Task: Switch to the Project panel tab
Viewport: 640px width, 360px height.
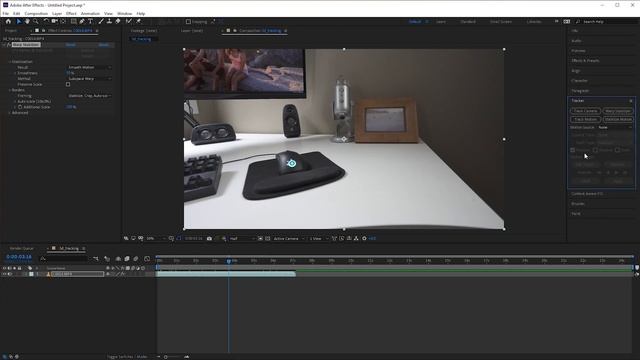Action: click(11, 31)
